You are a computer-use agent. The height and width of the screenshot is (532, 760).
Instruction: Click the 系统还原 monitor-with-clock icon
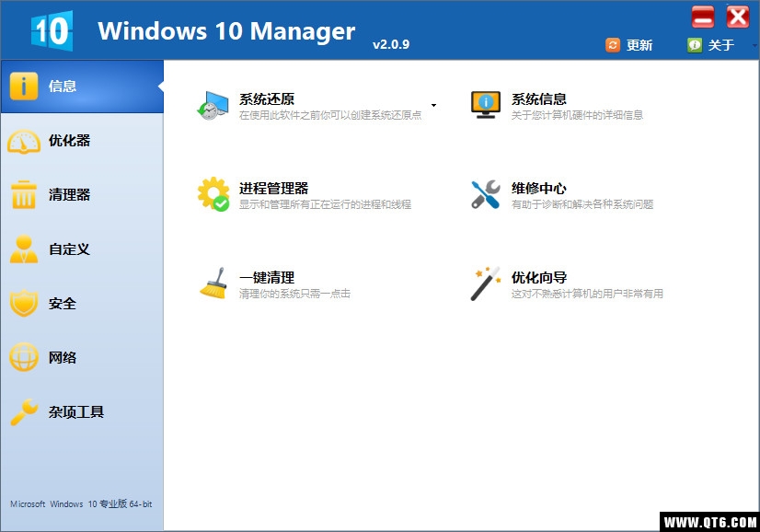pos(213,105)
